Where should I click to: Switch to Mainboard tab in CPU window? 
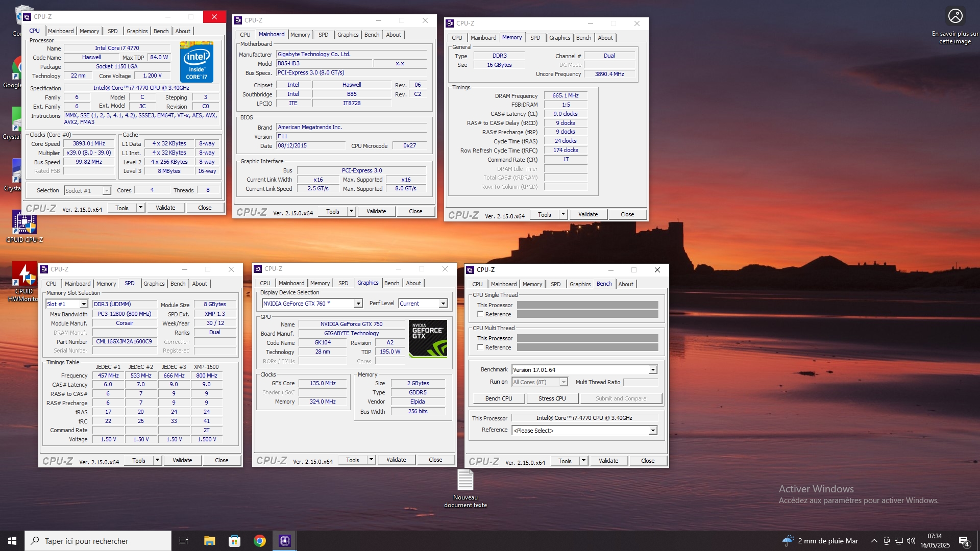coord(61,31)
